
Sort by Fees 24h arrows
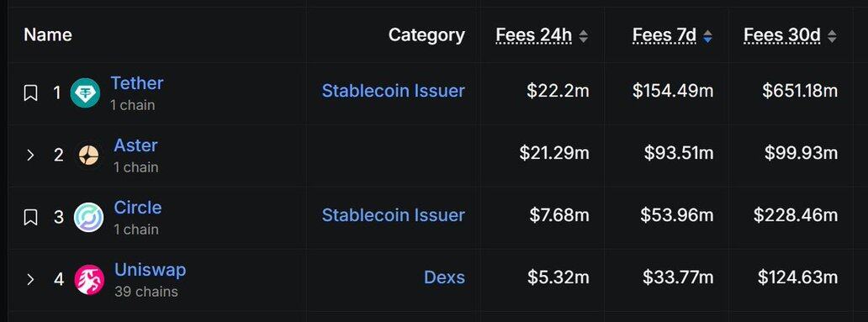pos(583,36)
